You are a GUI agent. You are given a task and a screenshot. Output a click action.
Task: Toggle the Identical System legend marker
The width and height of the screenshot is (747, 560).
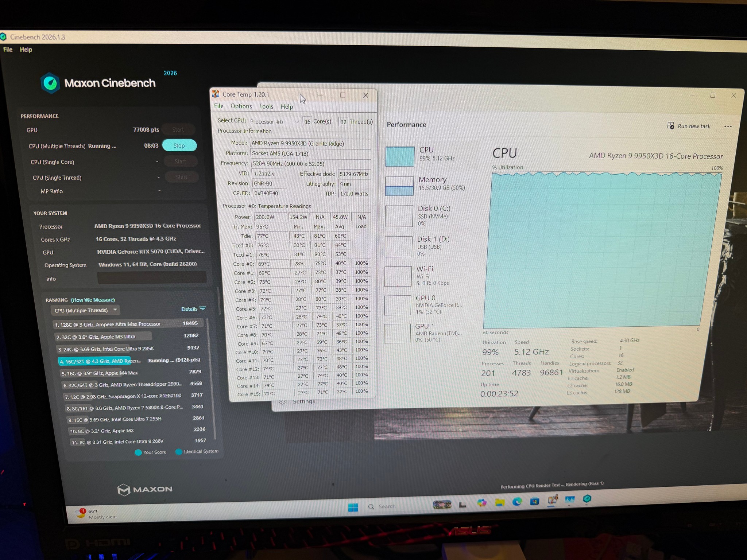179,452
